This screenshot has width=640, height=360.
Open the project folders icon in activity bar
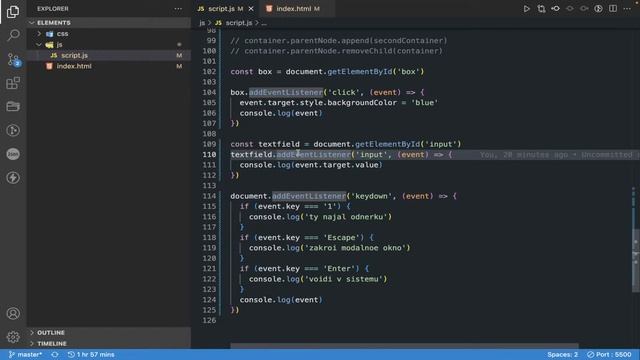pyautogui.click(x=13, y=107)
